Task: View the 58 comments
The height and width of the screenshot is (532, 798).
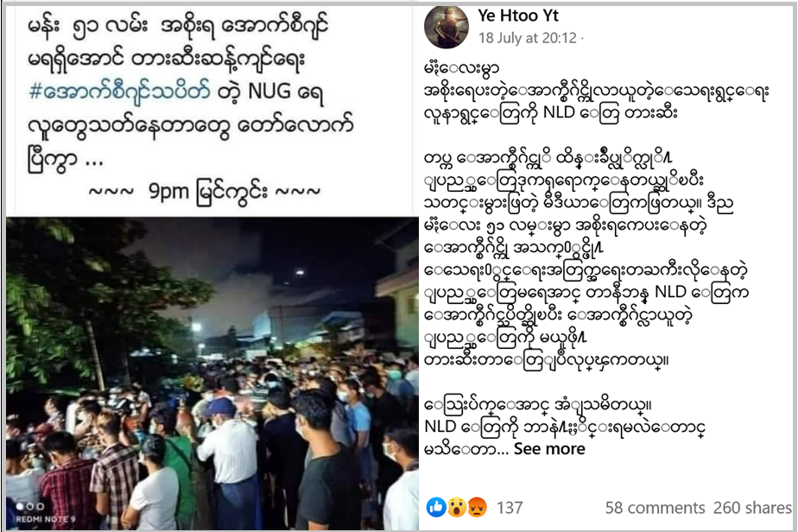Action: click(x=655, y=508)
